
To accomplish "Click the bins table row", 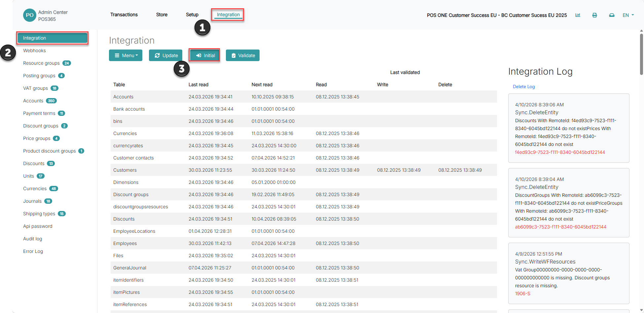I will pos(304,121).
